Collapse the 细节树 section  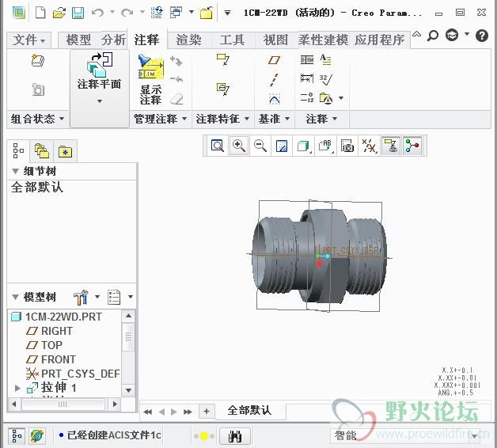coord(15,171)
